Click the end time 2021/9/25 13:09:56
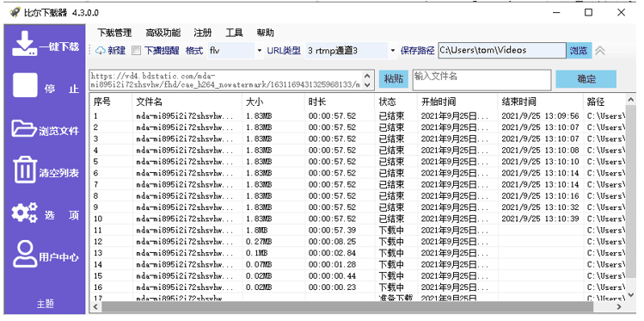644x321 pixels. click(x=541, y=116)
